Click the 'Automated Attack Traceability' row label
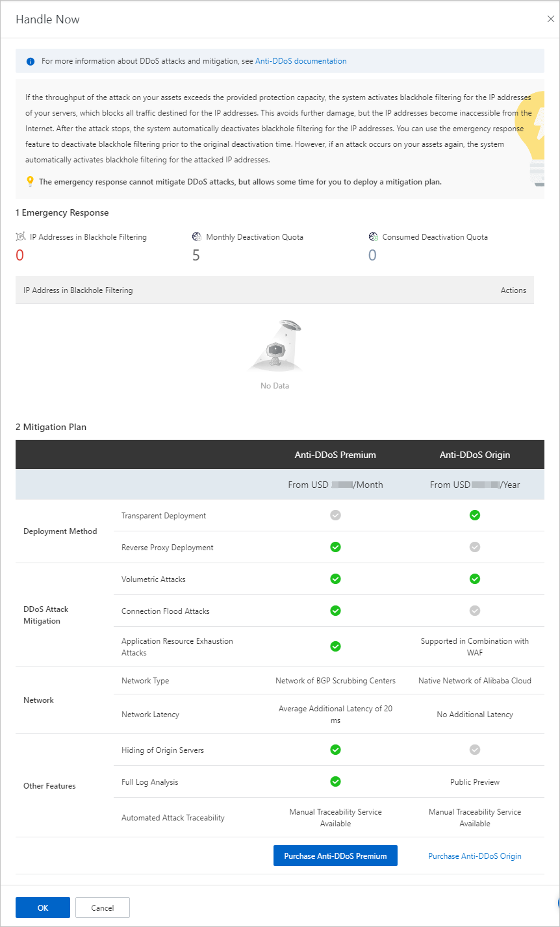This screenshot has width=560, height=927. pos(173,818)
